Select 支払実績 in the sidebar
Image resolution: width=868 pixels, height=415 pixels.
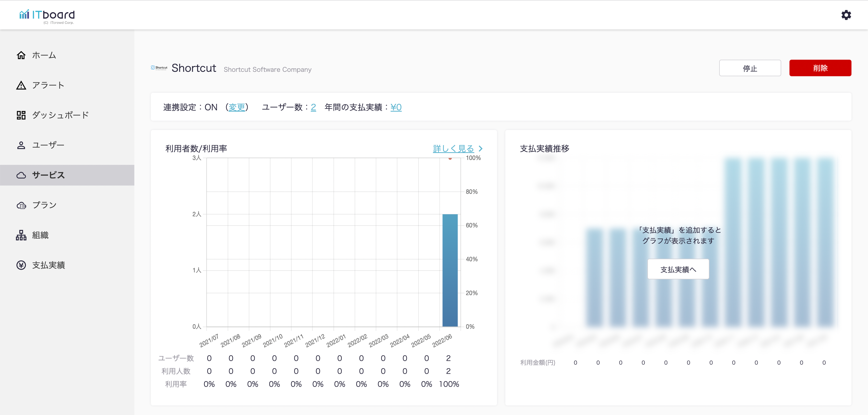point(49,265)
